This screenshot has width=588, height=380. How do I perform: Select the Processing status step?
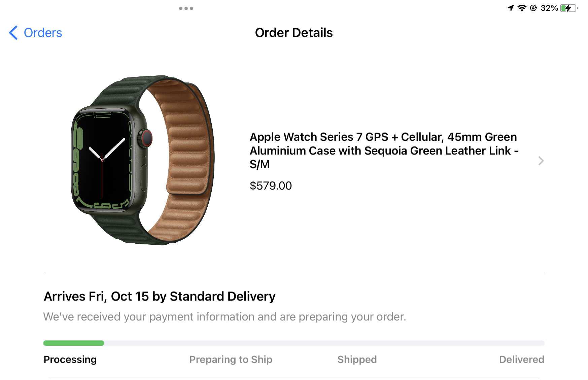tap(70, 359)
